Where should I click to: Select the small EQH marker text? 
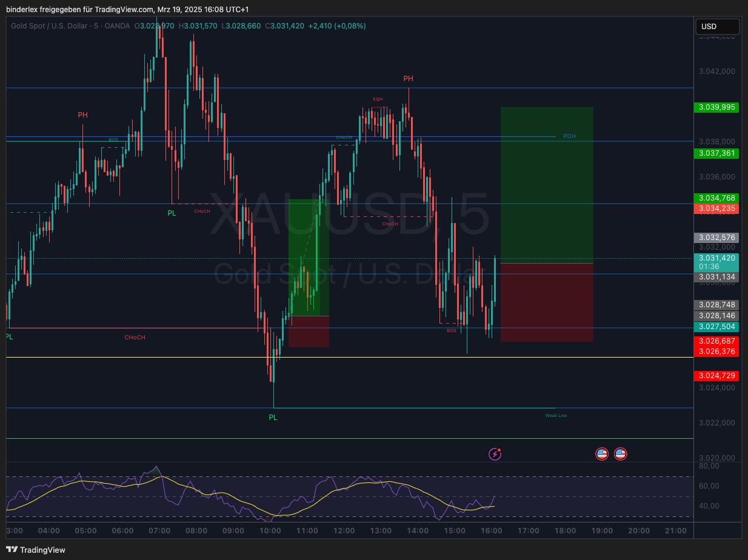378,99
